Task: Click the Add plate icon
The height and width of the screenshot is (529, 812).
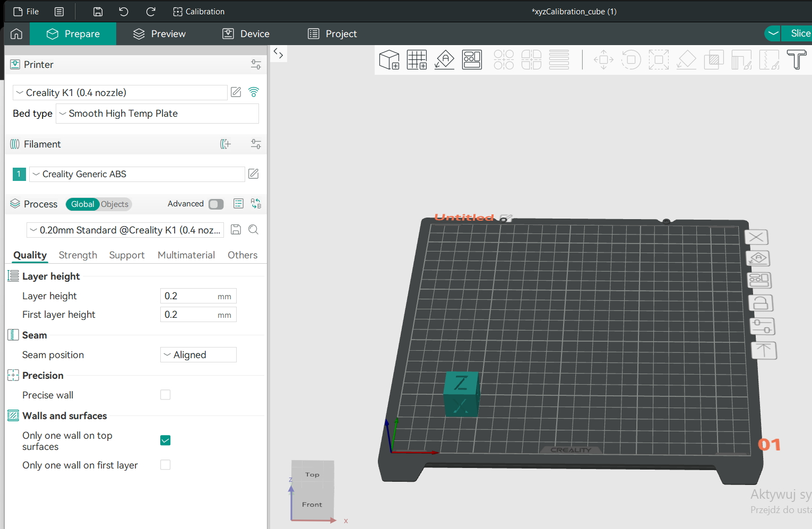Action: pos(417,60)
